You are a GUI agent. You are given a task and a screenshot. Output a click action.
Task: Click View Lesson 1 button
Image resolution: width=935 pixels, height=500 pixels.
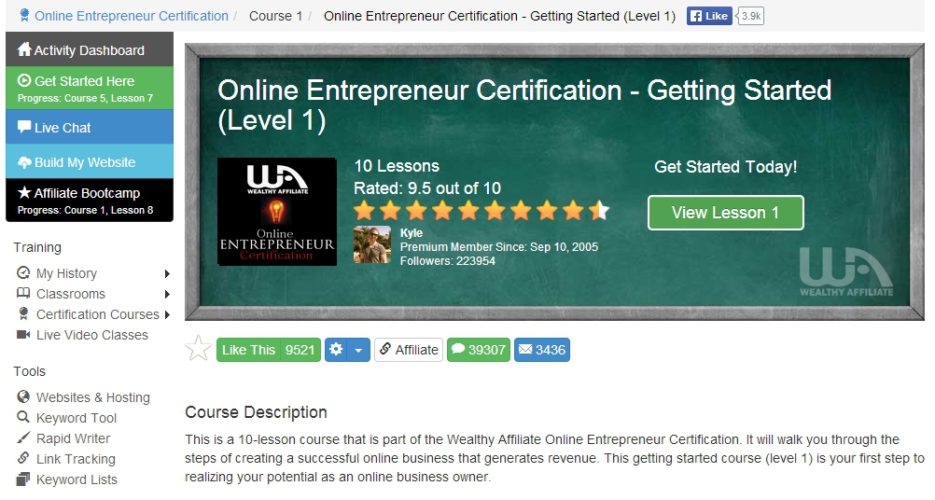[726, 213]
